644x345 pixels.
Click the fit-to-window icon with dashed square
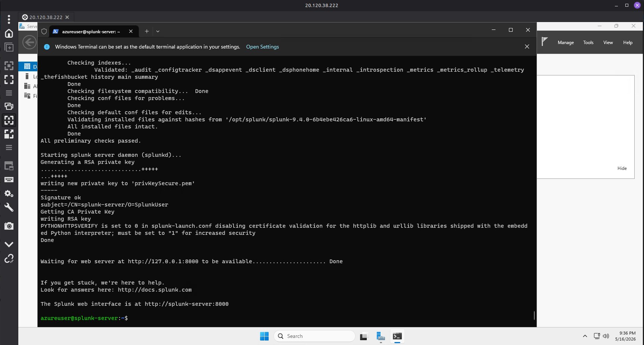(9, 66)
